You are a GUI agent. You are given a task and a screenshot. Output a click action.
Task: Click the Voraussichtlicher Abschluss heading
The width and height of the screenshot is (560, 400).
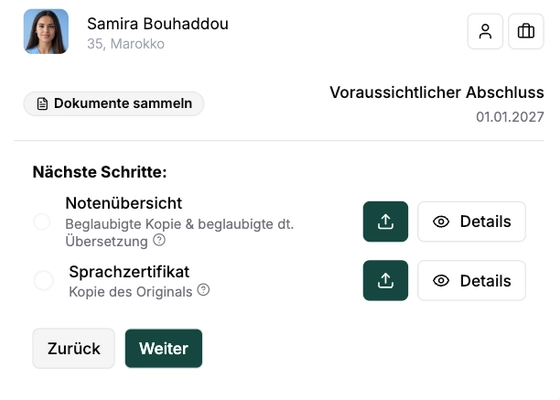(436, 92)
